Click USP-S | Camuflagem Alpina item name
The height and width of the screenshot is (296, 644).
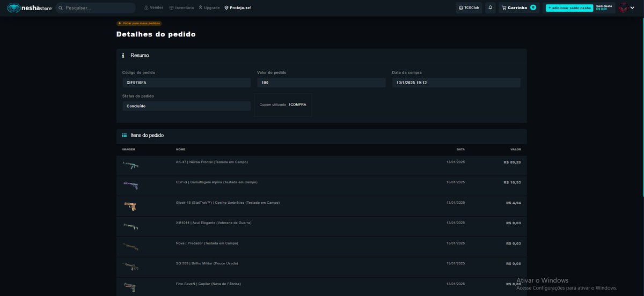[217, 182]
